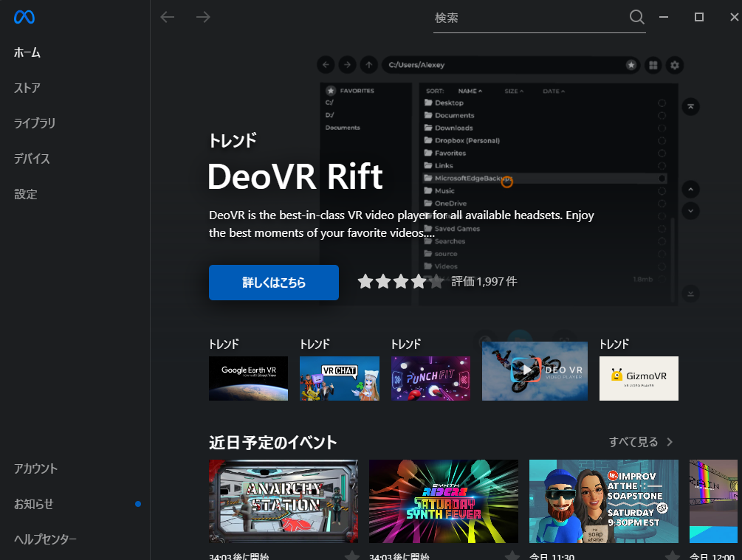Image resolution: width=742 pixels, height=560 pixels.
Task: Click the up arrow in DeoVR file browser
Action: (369, 65)
